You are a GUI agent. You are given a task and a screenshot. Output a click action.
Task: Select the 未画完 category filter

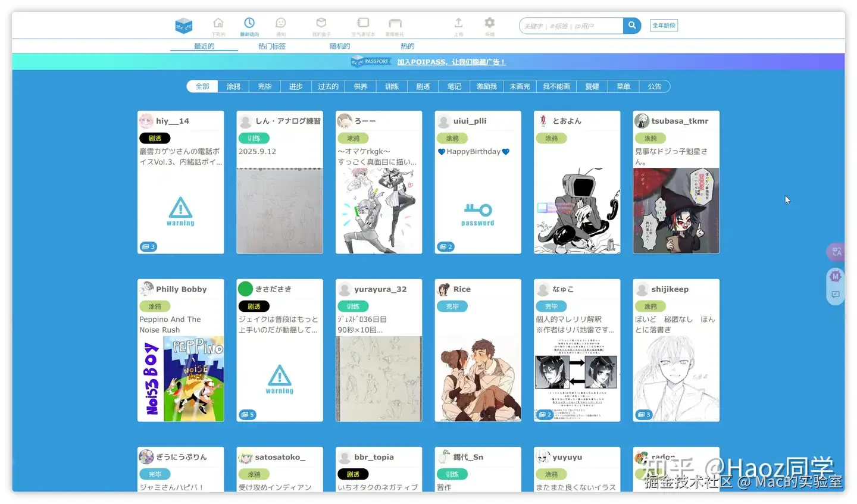point(520,86)
